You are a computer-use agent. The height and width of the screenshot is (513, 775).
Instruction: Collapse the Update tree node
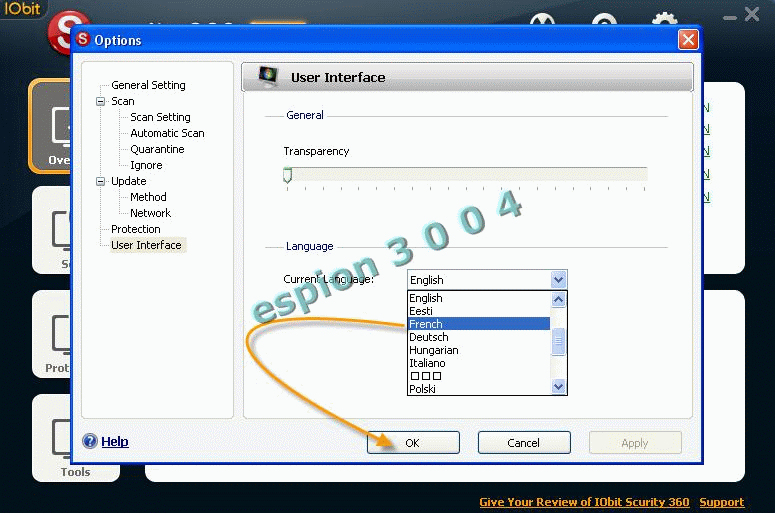point(100,181)
